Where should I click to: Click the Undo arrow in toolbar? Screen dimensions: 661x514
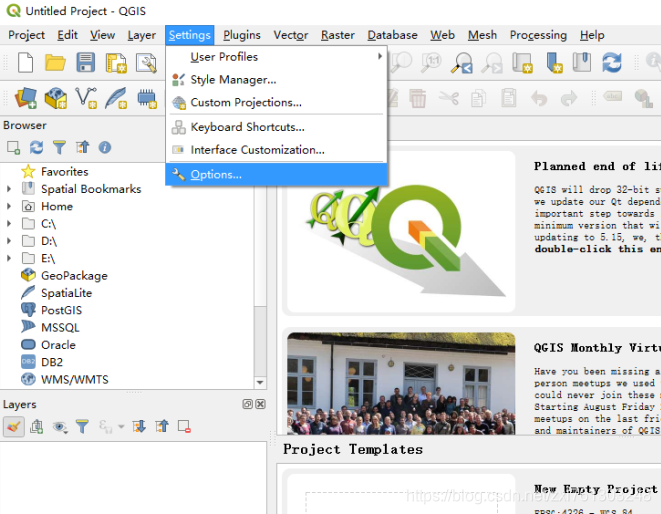[x=539, y=99]
